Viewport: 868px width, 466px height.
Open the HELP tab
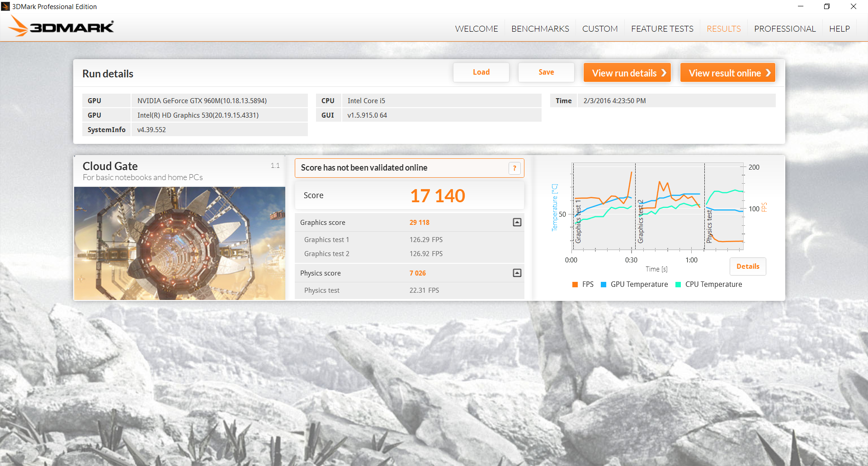(840, 29)
